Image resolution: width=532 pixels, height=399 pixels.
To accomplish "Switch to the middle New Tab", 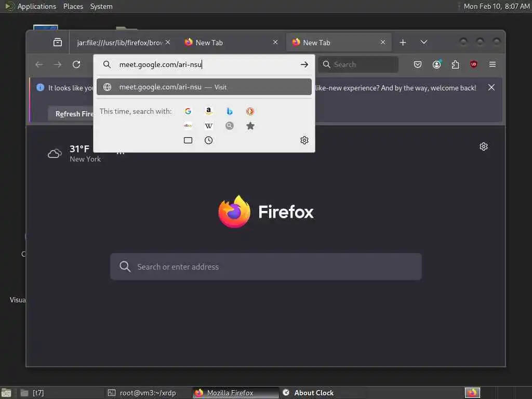I will pyautogui.click(x=231, y=43).
